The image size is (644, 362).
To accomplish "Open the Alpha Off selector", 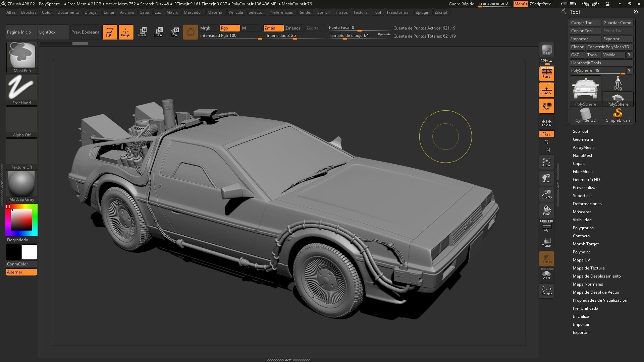I will [22, 122].
